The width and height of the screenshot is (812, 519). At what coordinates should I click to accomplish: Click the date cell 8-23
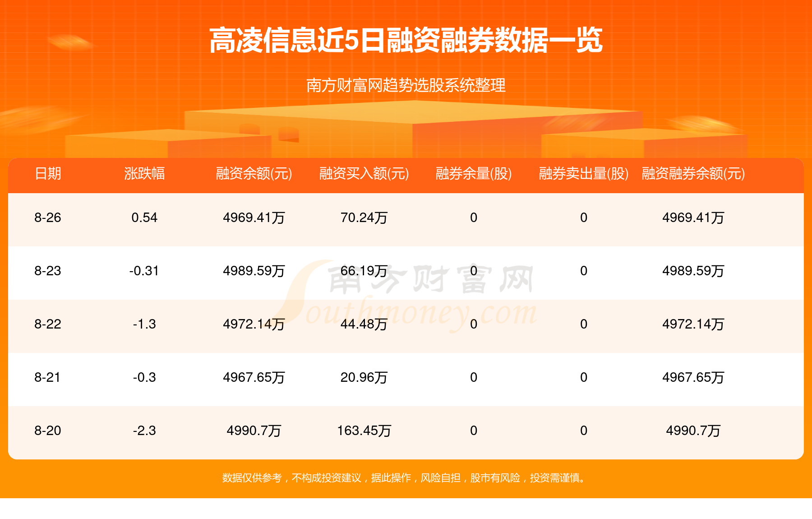tap(48, 271)
